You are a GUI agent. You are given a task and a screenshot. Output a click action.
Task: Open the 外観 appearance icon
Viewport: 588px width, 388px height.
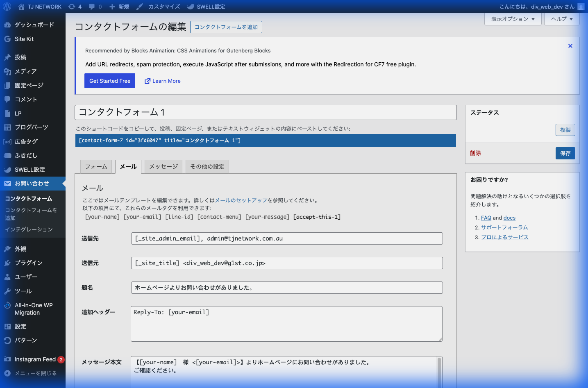tap(7, 248)
